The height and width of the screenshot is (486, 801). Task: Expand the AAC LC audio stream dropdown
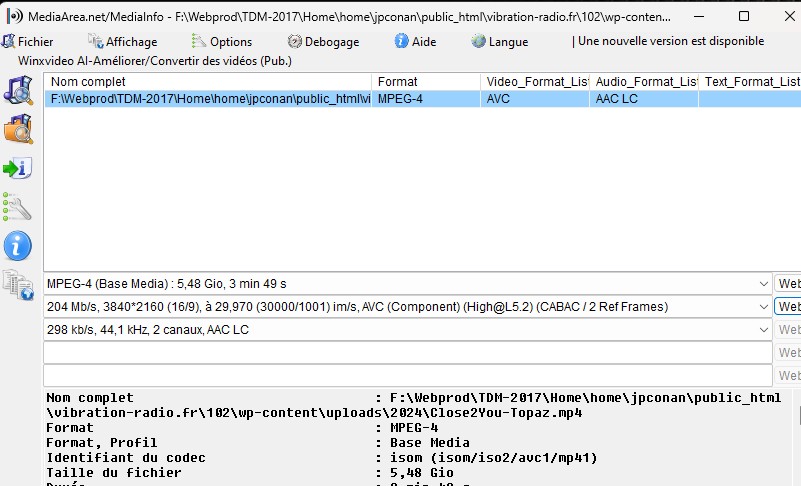[x=762, y=330]
